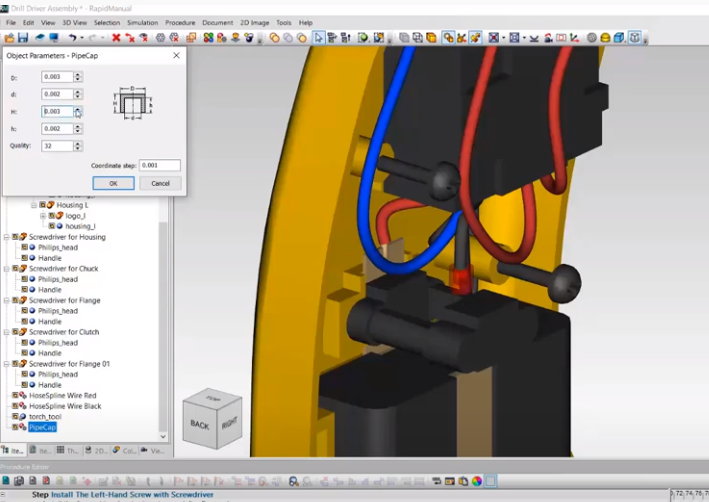Click Cancel in Object Parameters dialog
Image resolution: width=709 pixels, height=502 pixels.
(161, 183)
